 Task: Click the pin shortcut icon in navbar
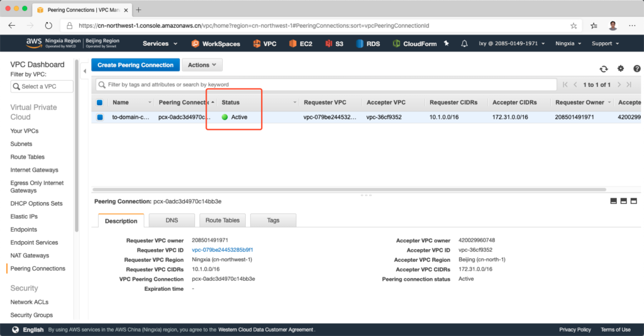pyautogui.click(x=447, y=43)
